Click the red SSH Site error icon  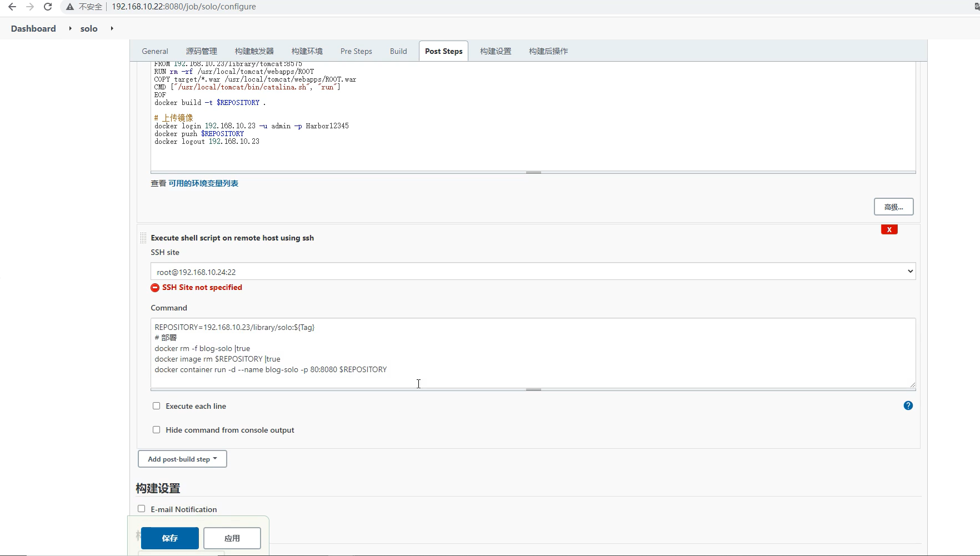[x=155, y=288]
